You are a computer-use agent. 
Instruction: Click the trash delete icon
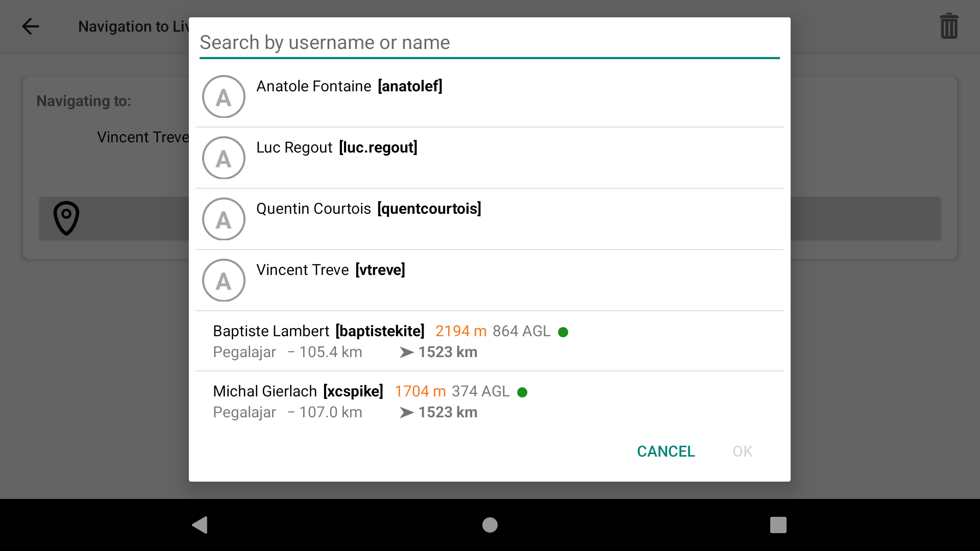tap(949, 27)
